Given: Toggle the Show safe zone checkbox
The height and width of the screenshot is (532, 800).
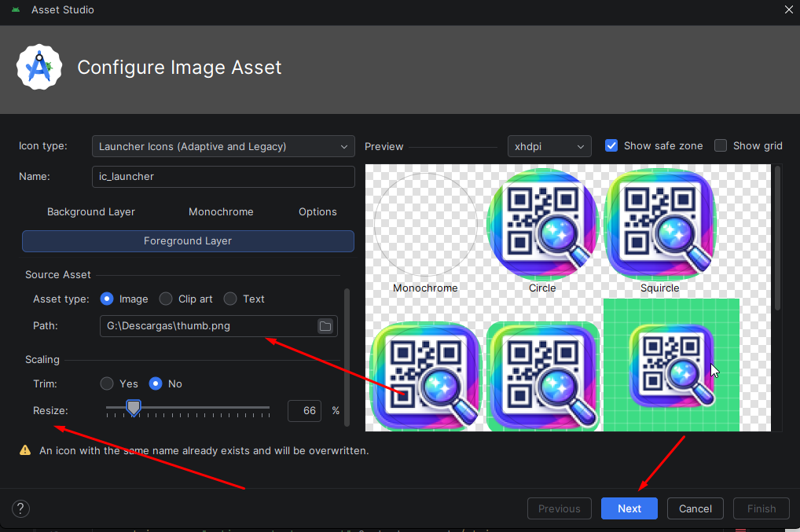Looking at the screenshot, I should [611, 146].
